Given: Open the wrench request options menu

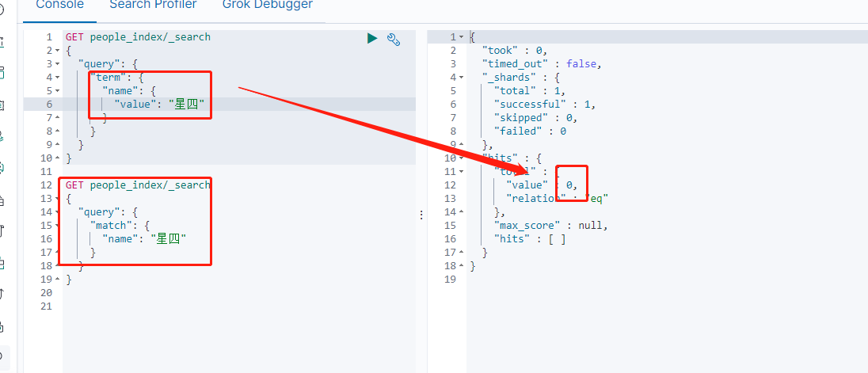Looking at the screenshot, I should click(x=394, y=40).
